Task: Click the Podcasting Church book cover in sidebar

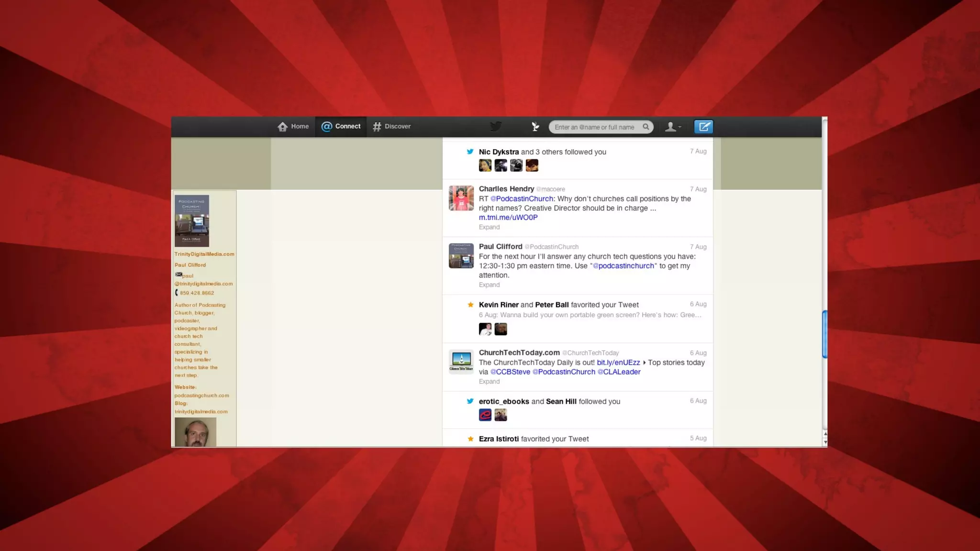Action: [x=192, y=221]
